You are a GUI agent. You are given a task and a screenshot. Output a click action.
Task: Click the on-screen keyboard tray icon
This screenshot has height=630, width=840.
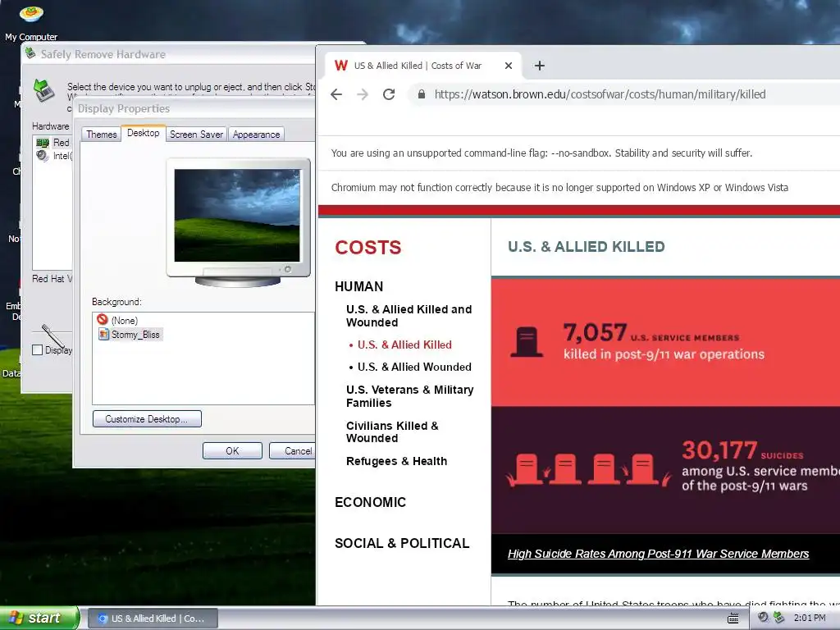click(733, 619)
